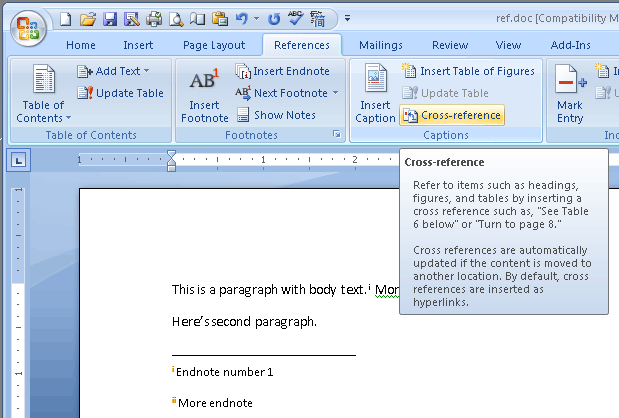Click the Cross-reference button
The image size is (619, 418).
coord(452,115)
